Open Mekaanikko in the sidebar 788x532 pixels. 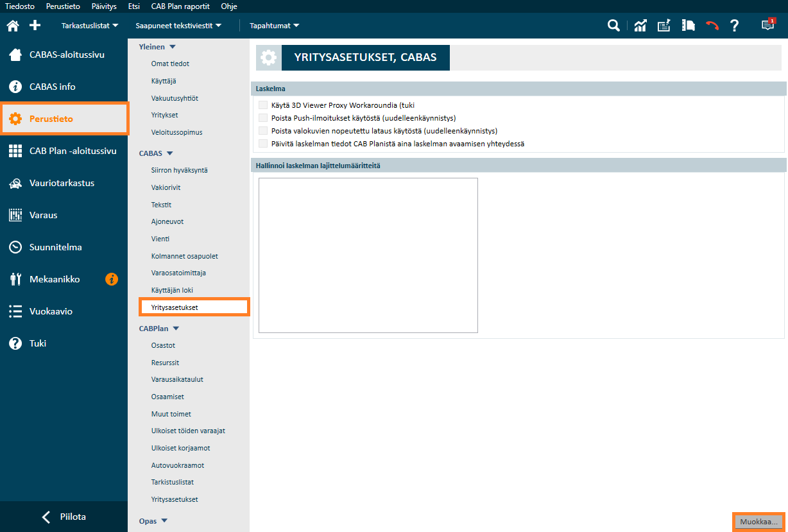[55, 279]
